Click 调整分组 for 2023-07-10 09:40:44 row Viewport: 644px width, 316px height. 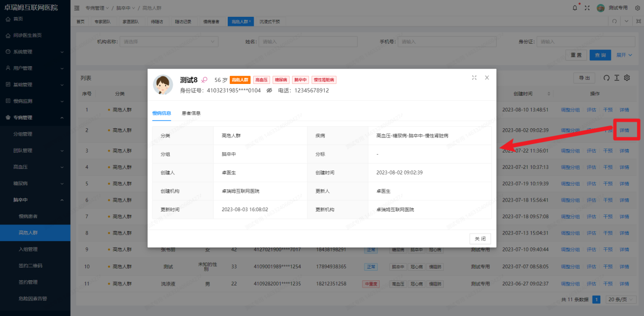570,249
